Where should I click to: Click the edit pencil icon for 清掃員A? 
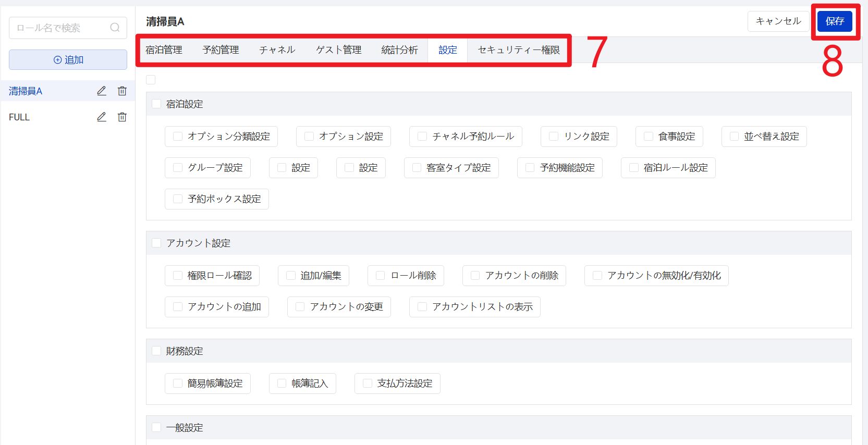coord(102,91)
